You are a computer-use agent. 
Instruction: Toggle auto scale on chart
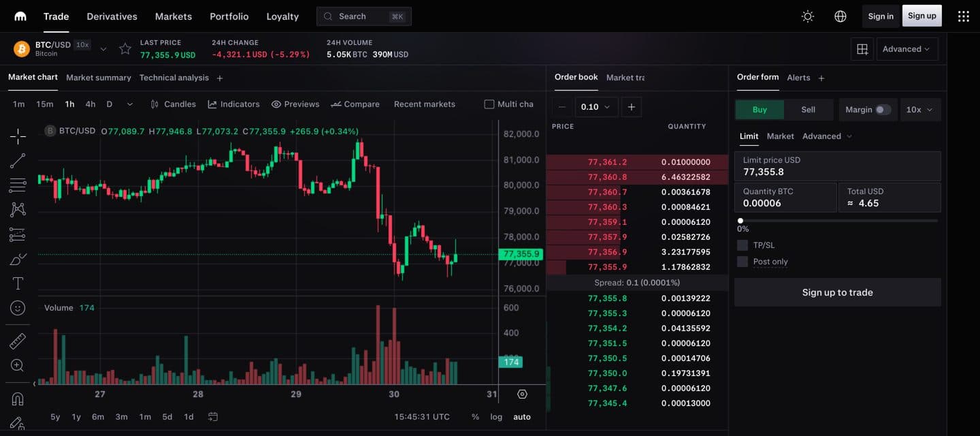point(522,417)
